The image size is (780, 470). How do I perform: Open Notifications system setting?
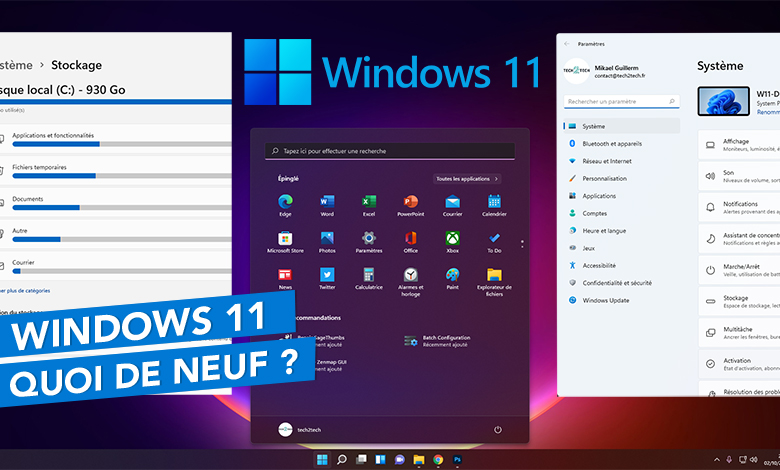[x=739, y=207]
